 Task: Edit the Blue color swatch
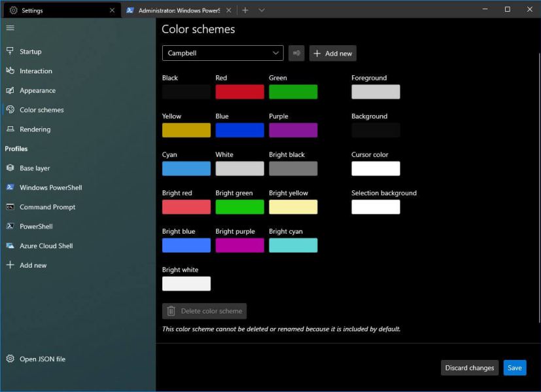coord(240,130)
